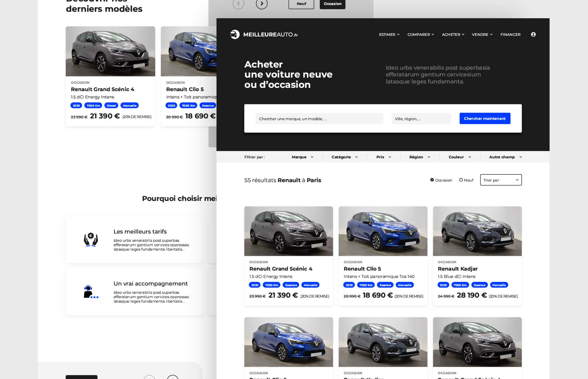Click 2020 tag on results Grand Scénic 4 card
Image resolution: width=588 pixels, height=379 pixels.
click(255, 285)
